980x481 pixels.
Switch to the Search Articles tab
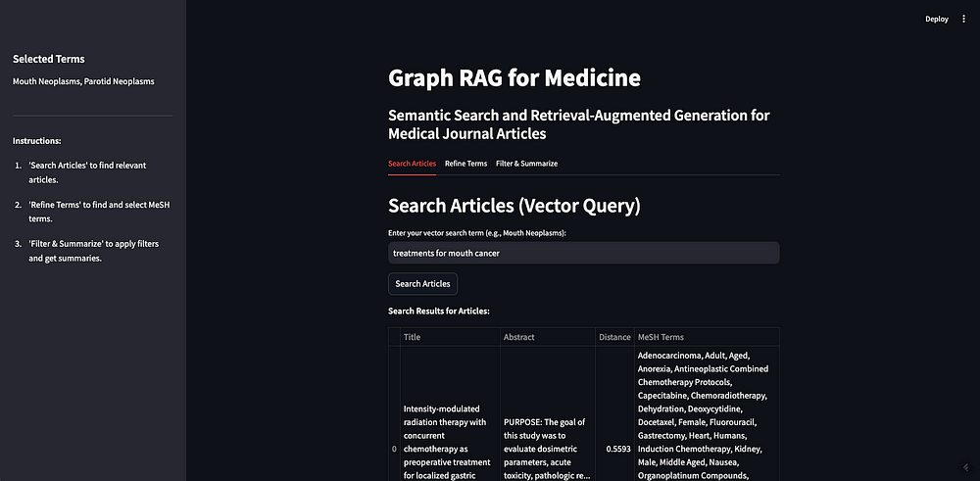coord(412,164)
